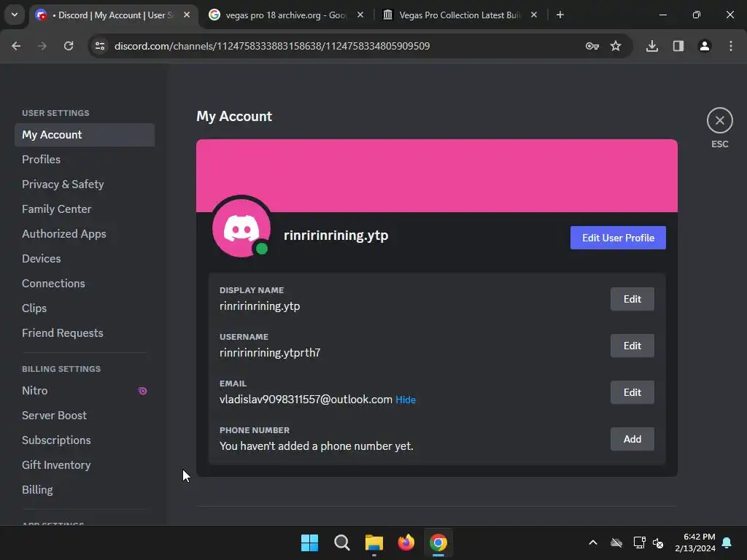This screenshot has width=747, height=560.
Task: Open a new browser tab
Action: (x=560, y=15)
